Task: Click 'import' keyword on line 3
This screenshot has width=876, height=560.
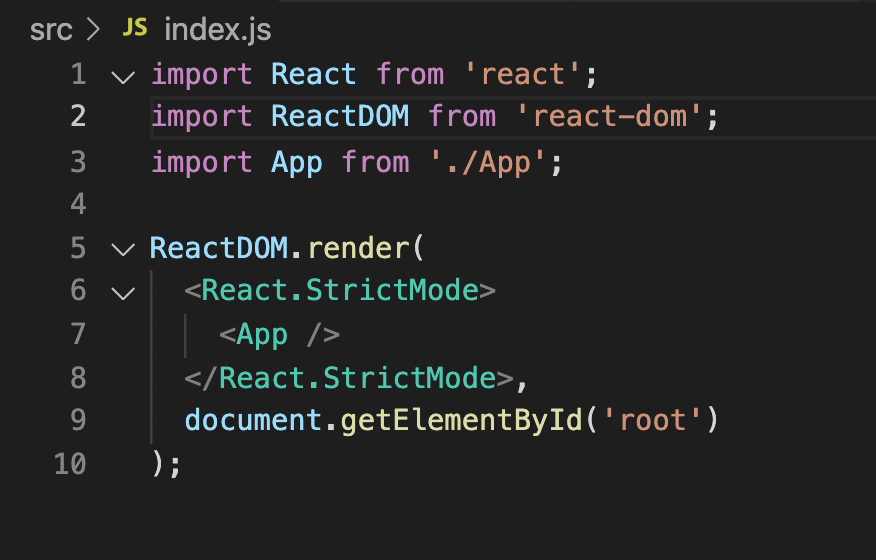Action: (202, 163)
